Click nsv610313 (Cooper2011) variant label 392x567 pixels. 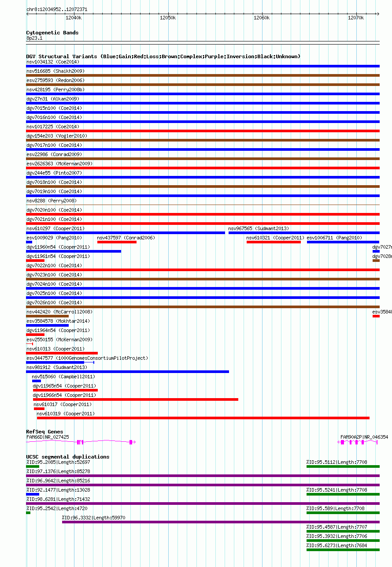[55, 349]
